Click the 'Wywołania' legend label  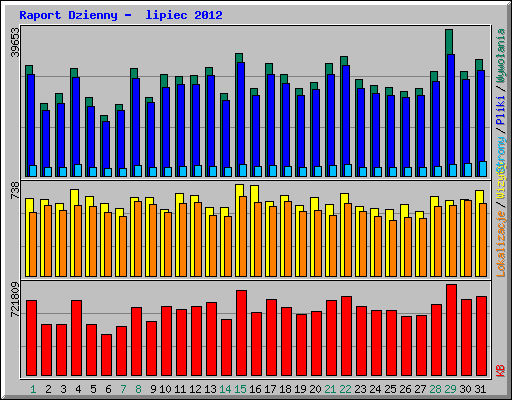(500, 56)
